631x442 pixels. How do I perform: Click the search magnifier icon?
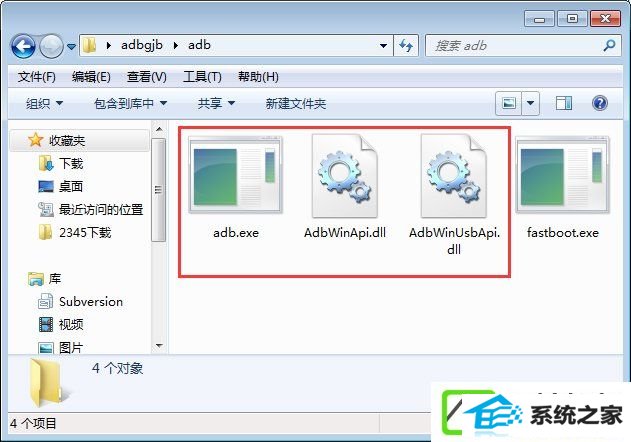(x=609, y=45)
